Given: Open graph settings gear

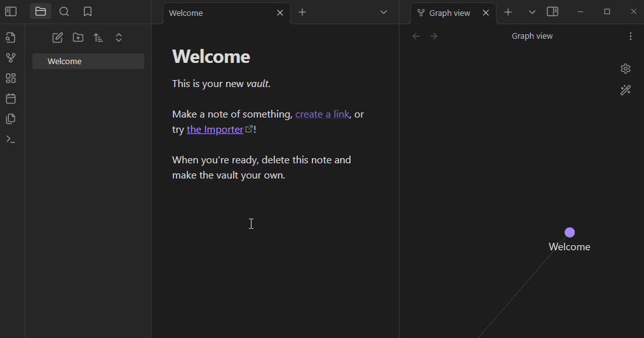Looking at the screenshot, I should pos(626,69).
